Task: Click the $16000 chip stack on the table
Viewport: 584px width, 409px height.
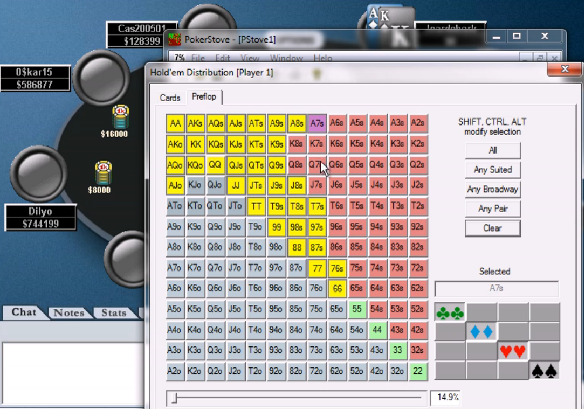Action: (x=120, y=117)
